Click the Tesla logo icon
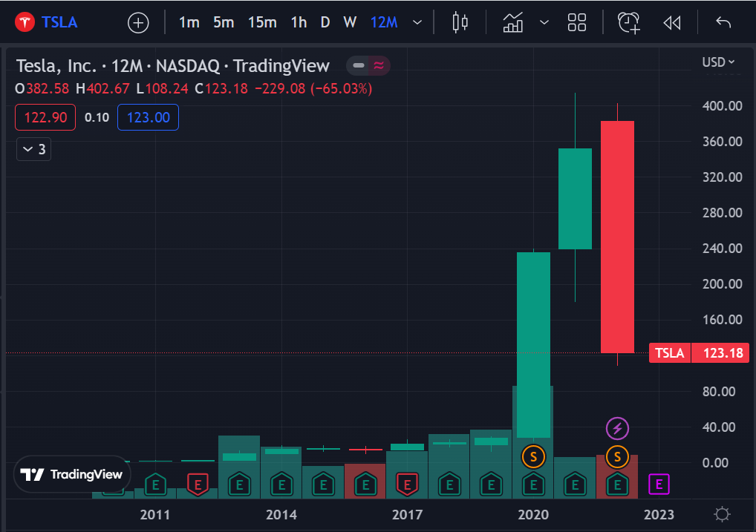The height and width of the screenshot is (532, 756). (x=25, y=22)
